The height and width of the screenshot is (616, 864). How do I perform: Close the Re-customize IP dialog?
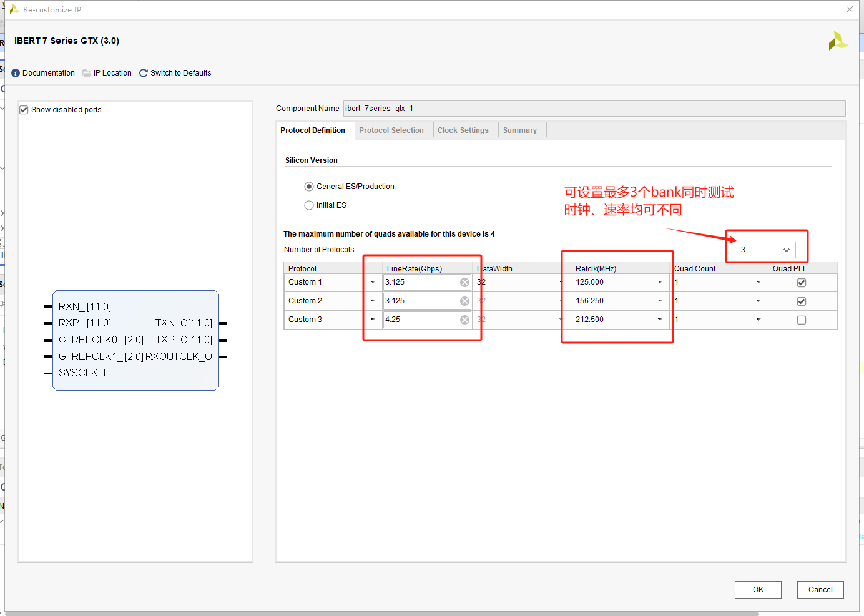coord(850,9)
